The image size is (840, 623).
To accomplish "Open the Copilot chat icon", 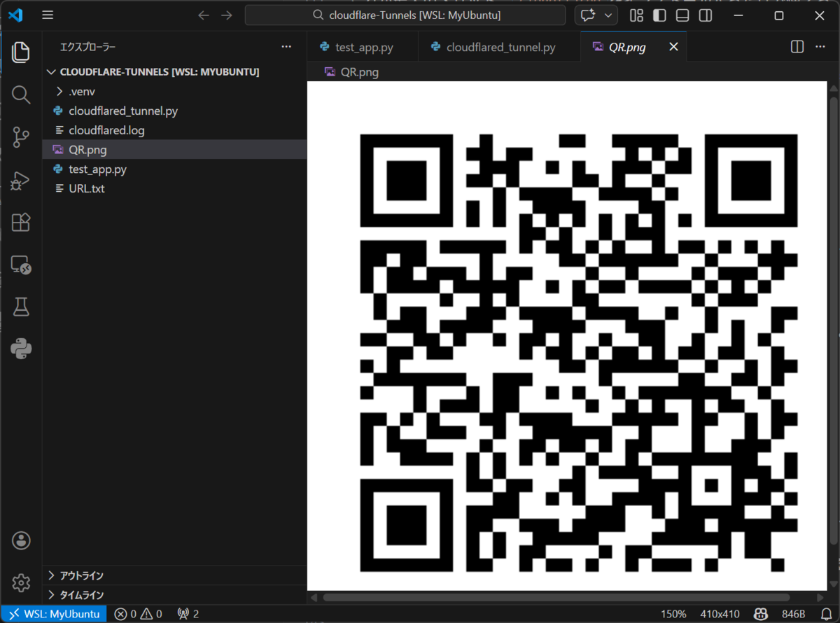I will point(588,15).
